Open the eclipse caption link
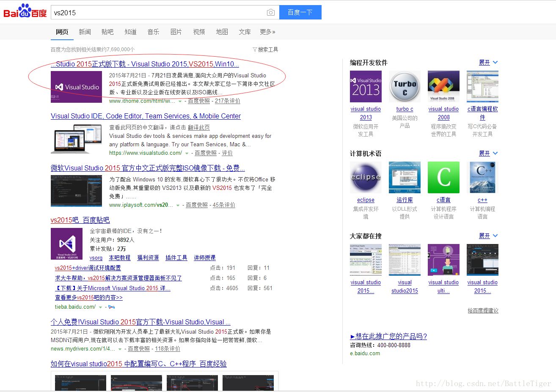The height and width of the screenshot is (392, 556). coord(366,200)
